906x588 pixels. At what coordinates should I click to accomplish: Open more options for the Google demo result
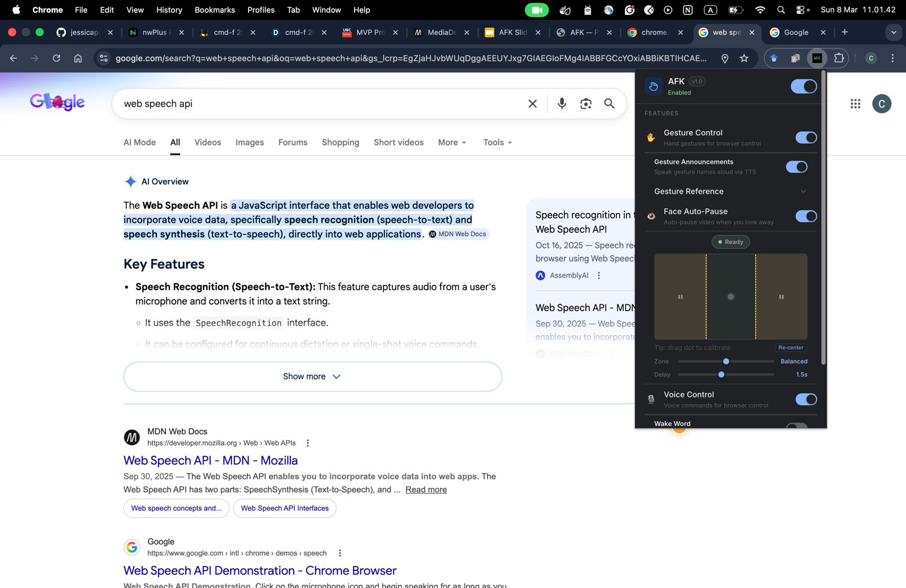click(x=340, y=553)
